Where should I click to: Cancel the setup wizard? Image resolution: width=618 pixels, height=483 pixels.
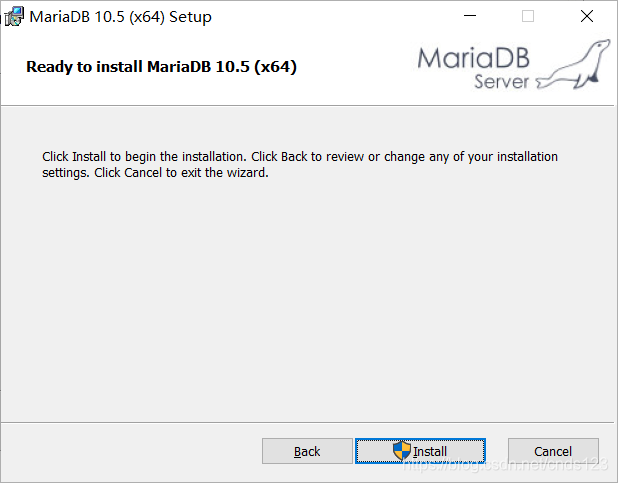click(x=553, y=451)
